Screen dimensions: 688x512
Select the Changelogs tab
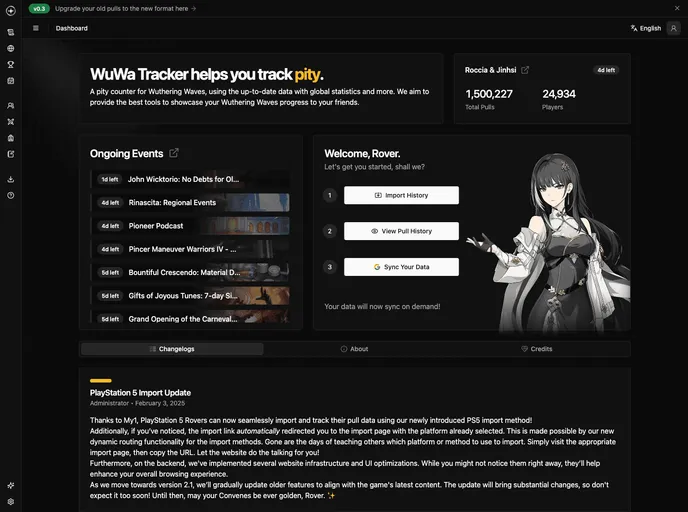pyautogui.click(x=172, y=349)
